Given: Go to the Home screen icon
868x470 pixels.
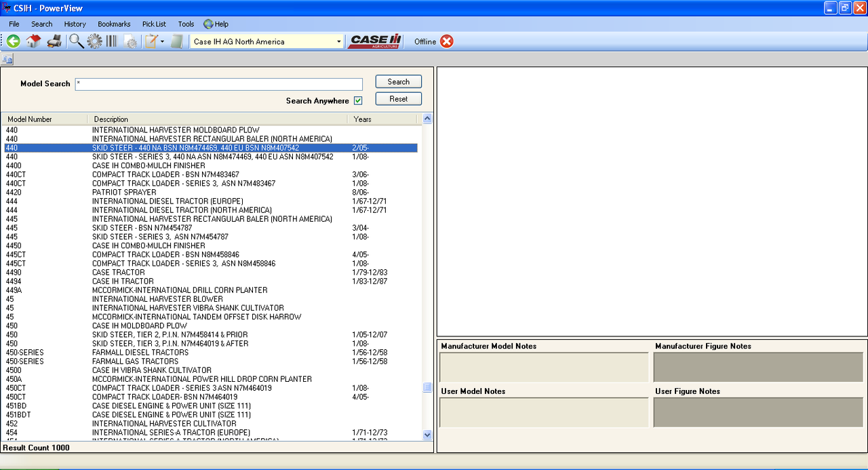Looking at the screenshot, I should [x=33, y=41].
